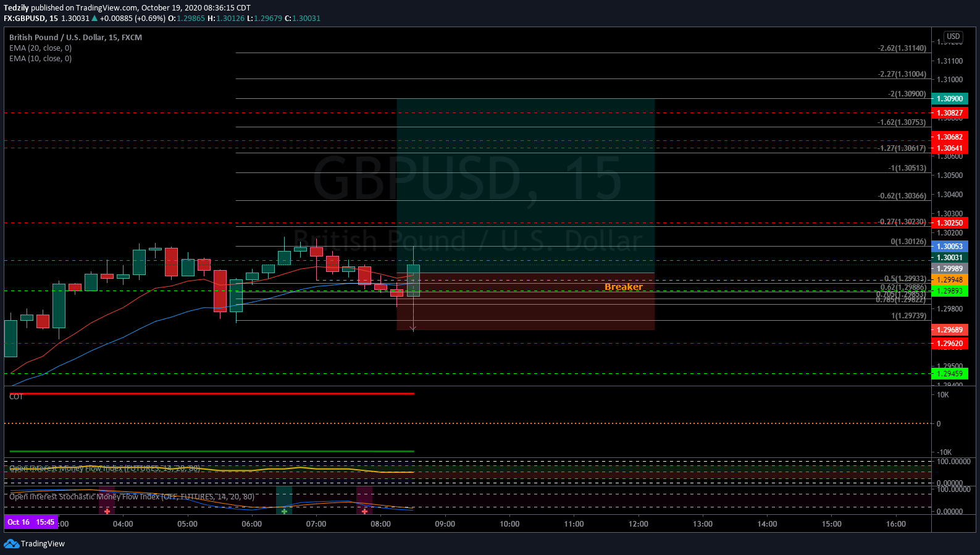Click the 12:00 time axis label
This screenshot has width=980, height=555.
639,524
